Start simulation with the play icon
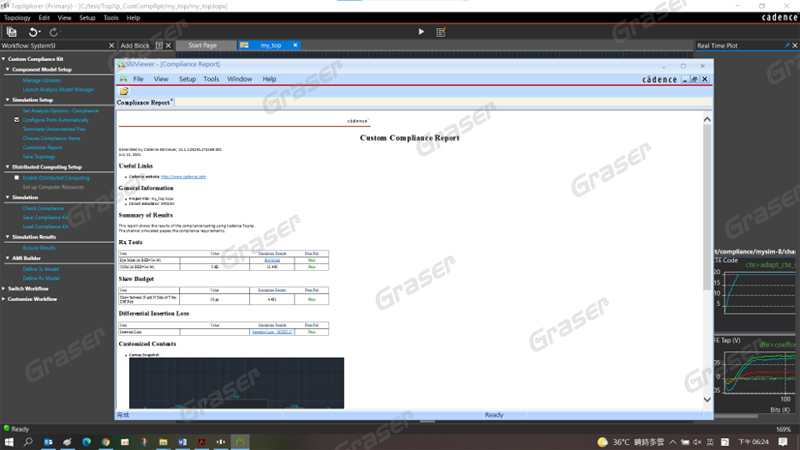Screen dimensions: 800x450 click(421, 32)
